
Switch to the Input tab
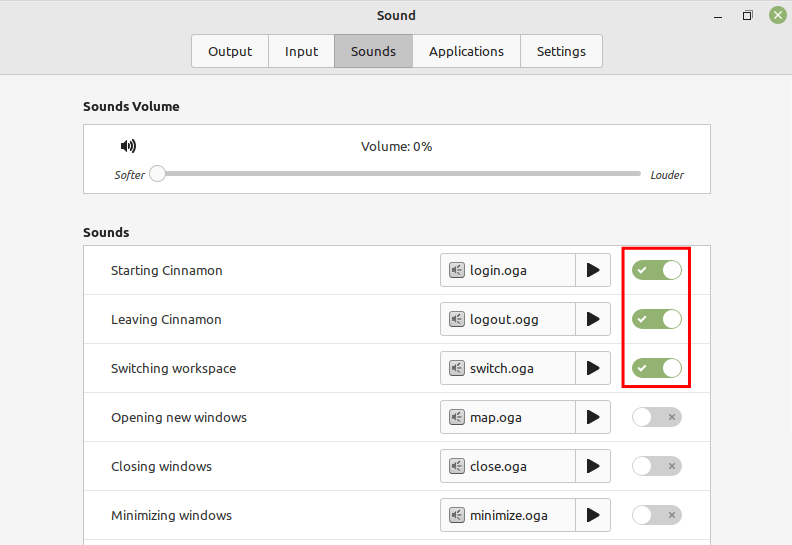click(x=302, y=51)
